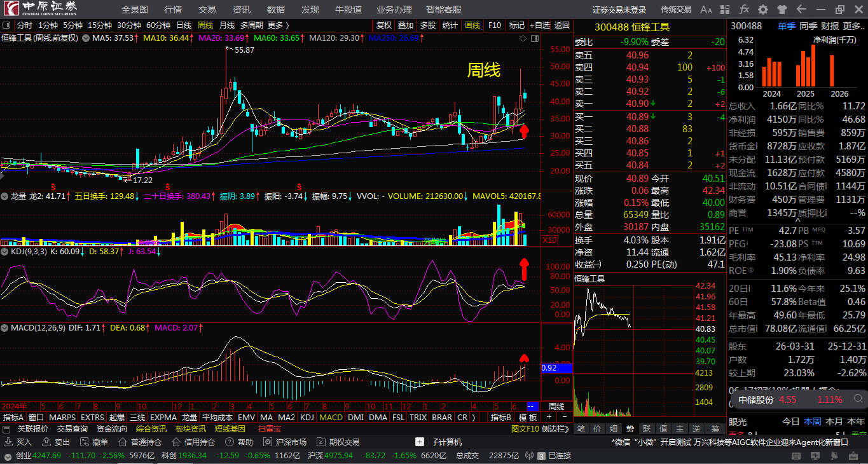Toggle 复权 price adjustment
Image resolution: width=868 pixels, height=464 pixels.
pos(384,25)
